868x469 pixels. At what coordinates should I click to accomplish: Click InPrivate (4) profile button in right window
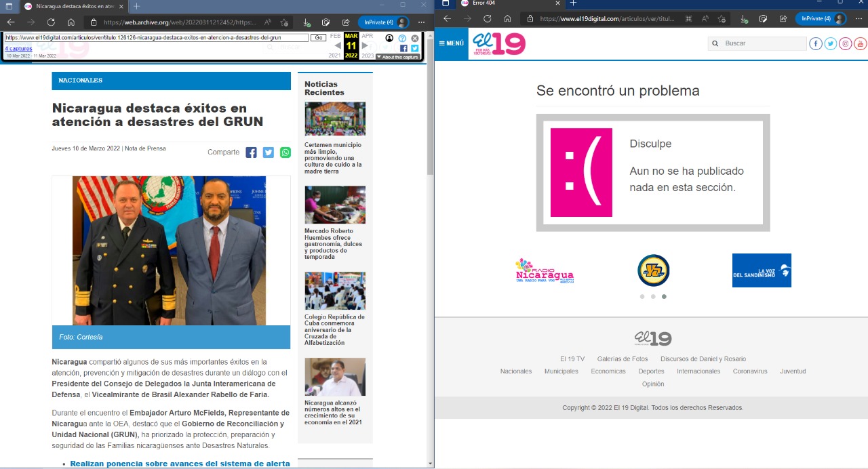(x=821, y=18)
